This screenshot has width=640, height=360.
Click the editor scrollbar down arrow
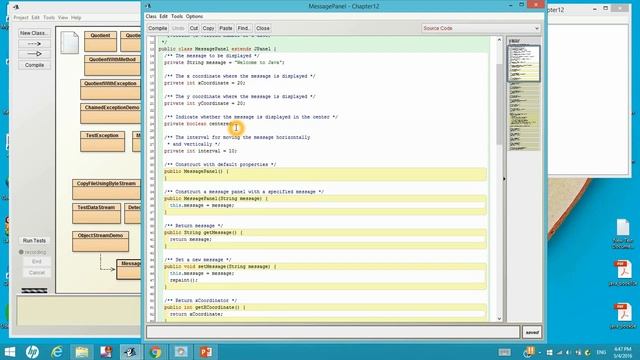pos(499,318)
